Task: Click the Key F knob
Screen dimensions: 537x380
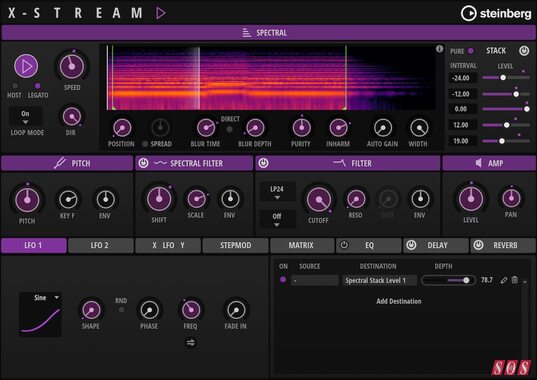Action: point(68,199)
